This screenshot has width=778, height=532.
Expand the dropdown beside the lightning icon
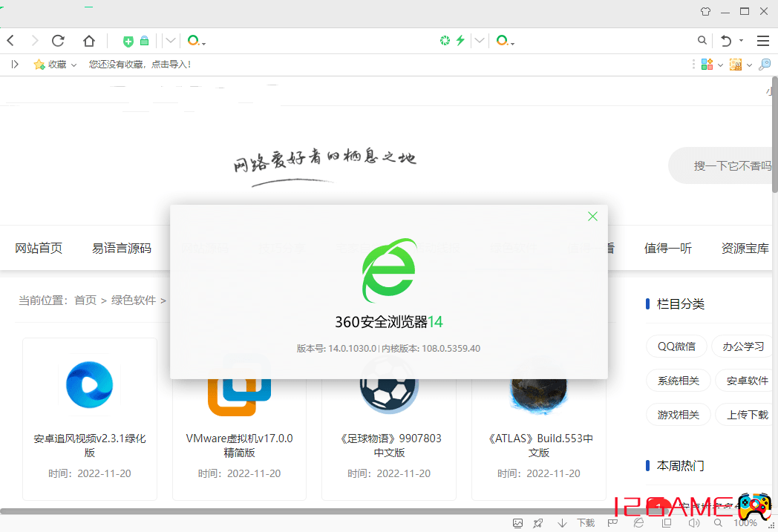pos(480,41)
